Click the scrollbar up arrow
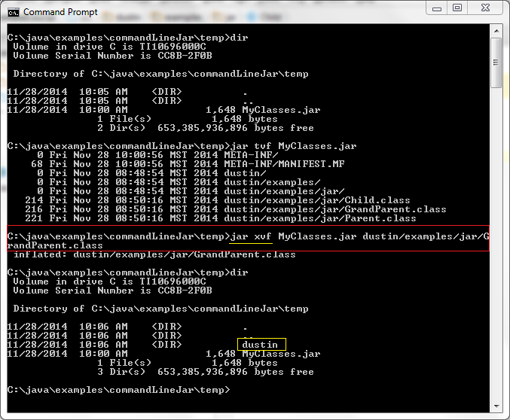 click(496, 32)
